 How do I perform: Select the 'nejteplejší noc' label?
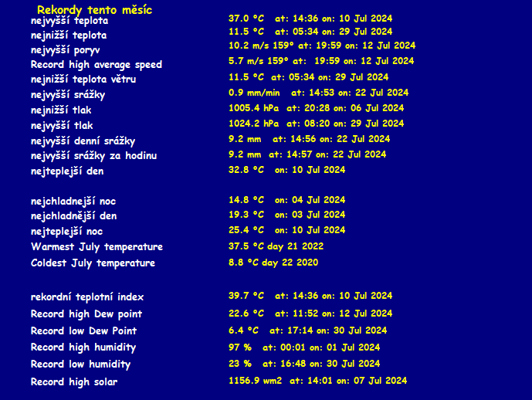(67, 232)
